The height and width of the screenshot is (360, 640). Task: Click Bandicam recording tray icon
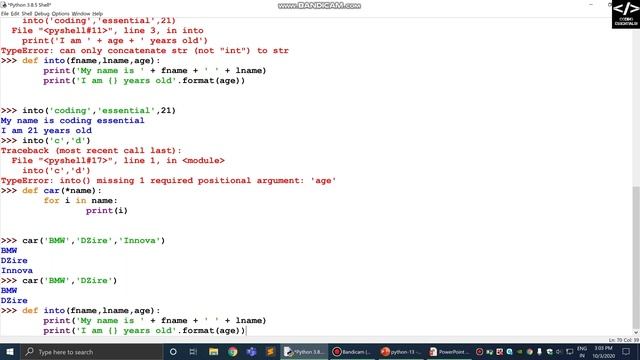(x=479, y=351)
